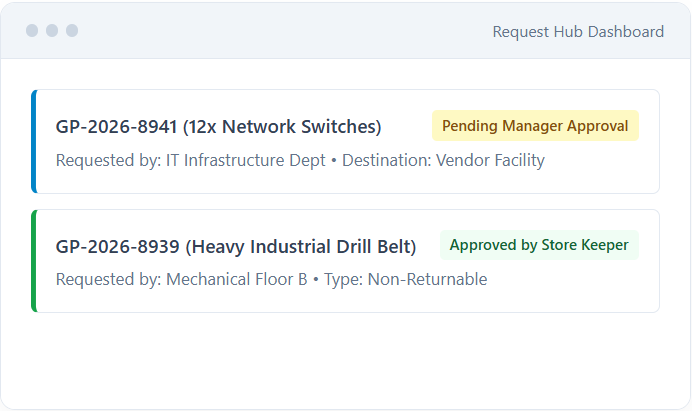Click the green accent bar on second card
692x411 pixels.
[x=34, y=261]
